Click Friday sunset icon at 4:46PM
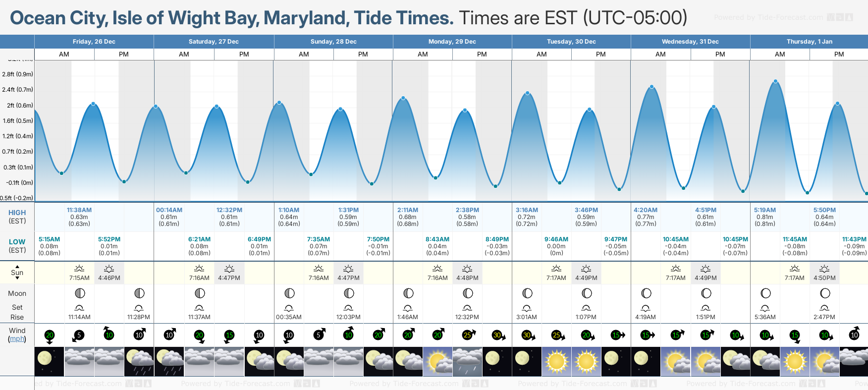 coord(109,269)
